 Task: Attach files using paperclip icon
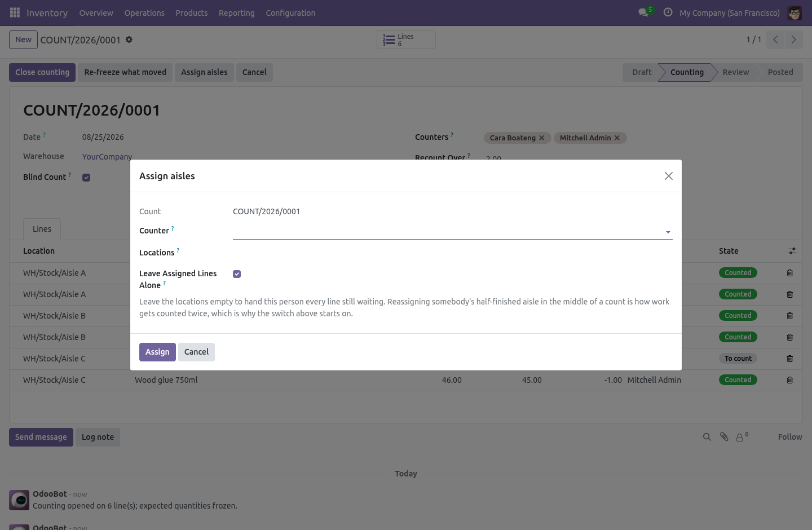pyautogui.click(x=724, y=437)
